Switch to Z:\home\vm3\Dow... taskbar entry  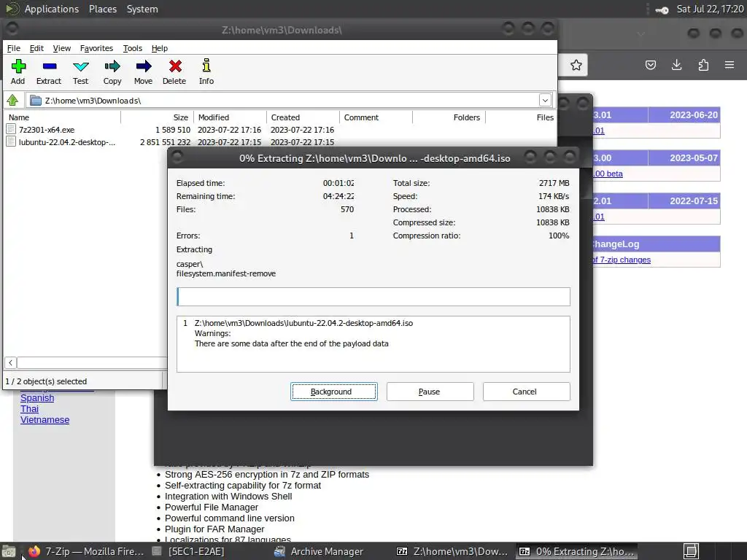[452, 551]
